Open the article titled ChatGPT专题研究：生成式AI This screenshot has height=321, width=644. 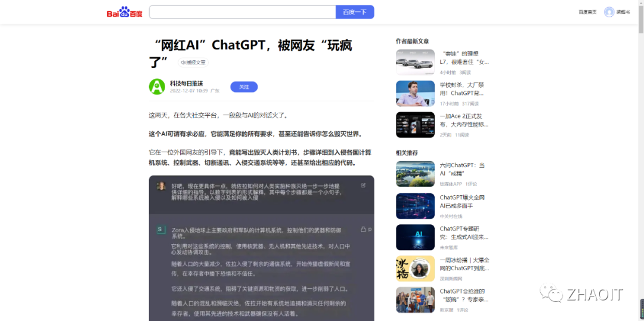pos(464,233)
